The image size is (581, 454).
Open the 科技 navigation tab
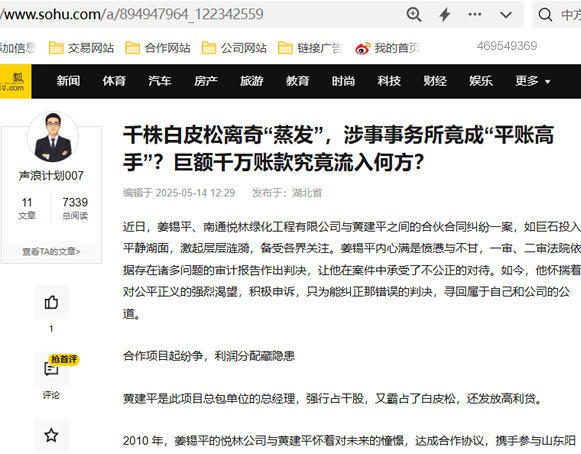(x=389, y=81)
